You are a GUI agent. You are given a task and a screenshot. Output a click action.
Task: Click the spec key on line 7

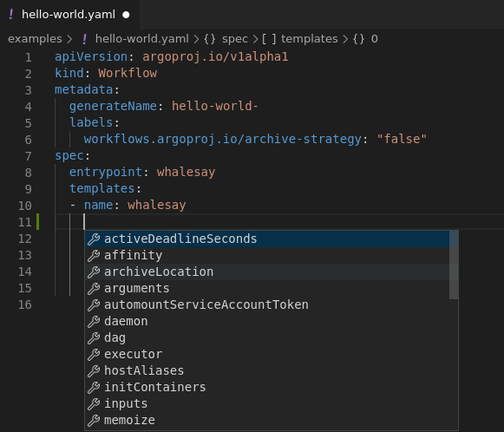point(69,155)
